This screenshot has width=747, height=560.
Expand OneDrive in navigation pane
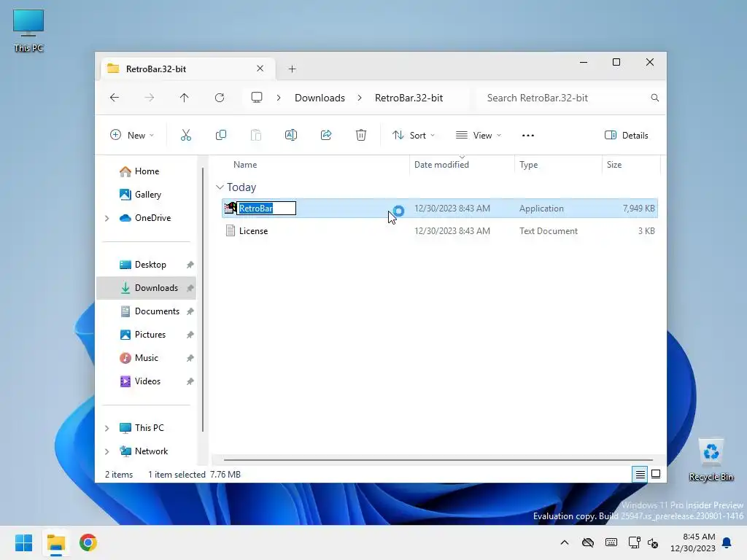107,218
